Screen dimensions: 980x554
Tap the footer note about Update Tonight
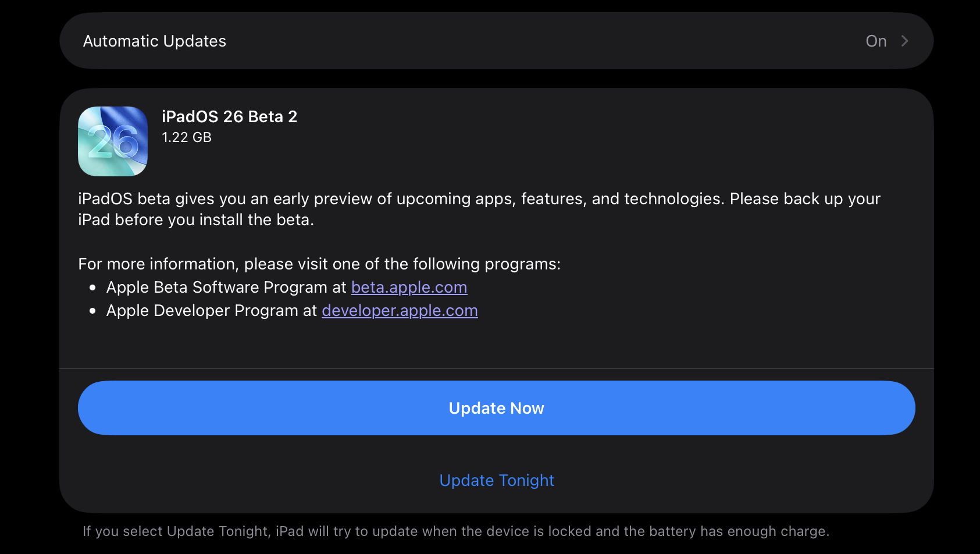tap(456, 531)
